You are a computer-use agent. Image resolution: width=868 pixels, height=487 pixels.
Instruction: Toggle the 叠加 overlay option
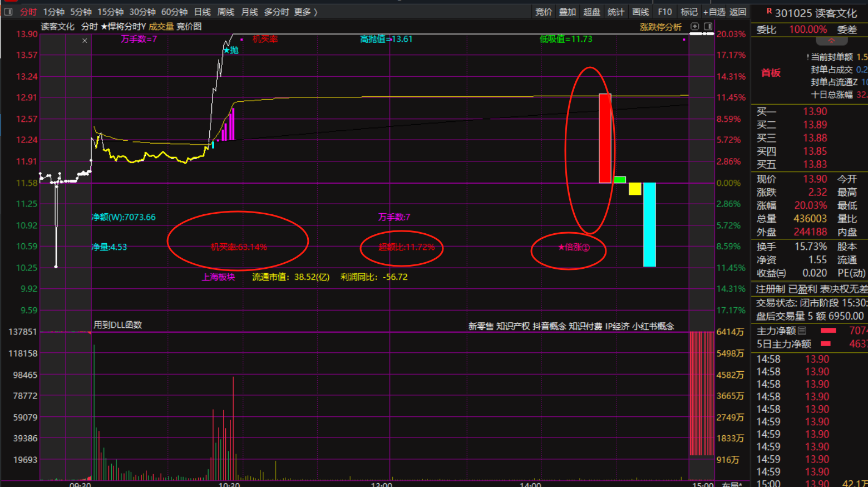(568, 12)
